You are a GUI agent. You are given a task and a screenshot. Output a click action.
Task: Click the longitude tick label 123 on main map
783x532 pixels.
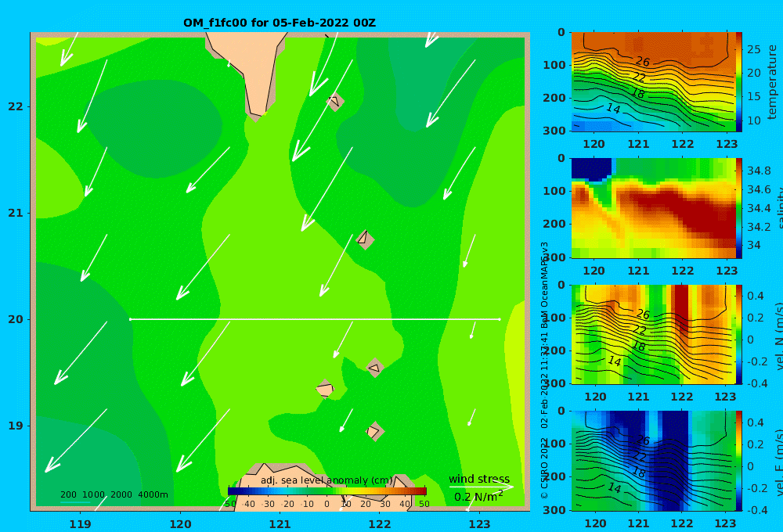(x=480, y=524)
